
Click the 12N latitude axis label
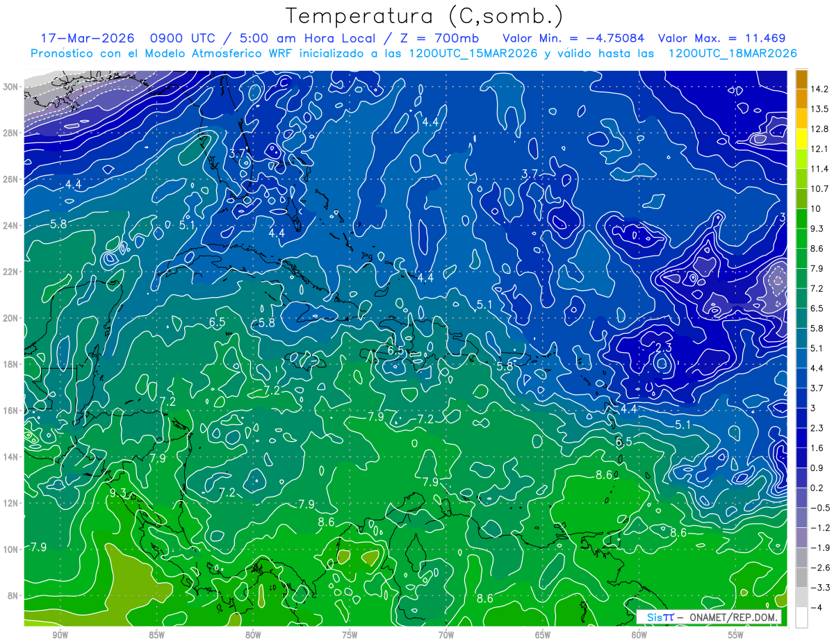pos(12,503)
